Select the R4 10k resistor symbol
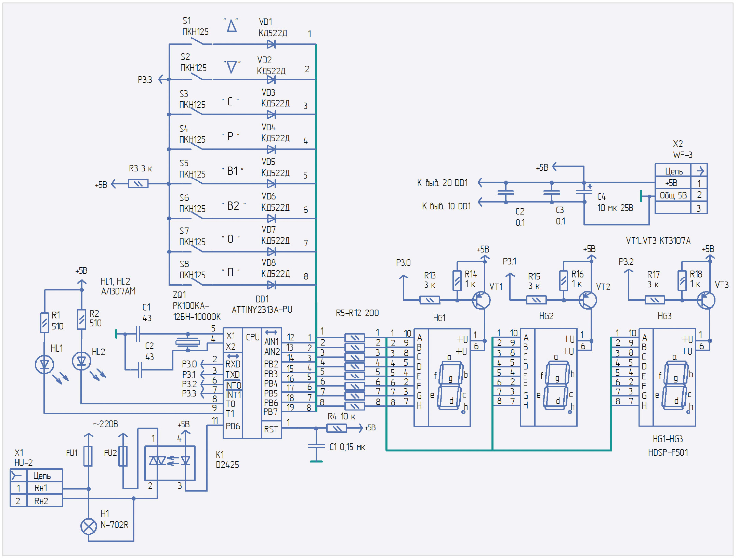The height and width of the screenshot is (560, 737). (337, 428)
